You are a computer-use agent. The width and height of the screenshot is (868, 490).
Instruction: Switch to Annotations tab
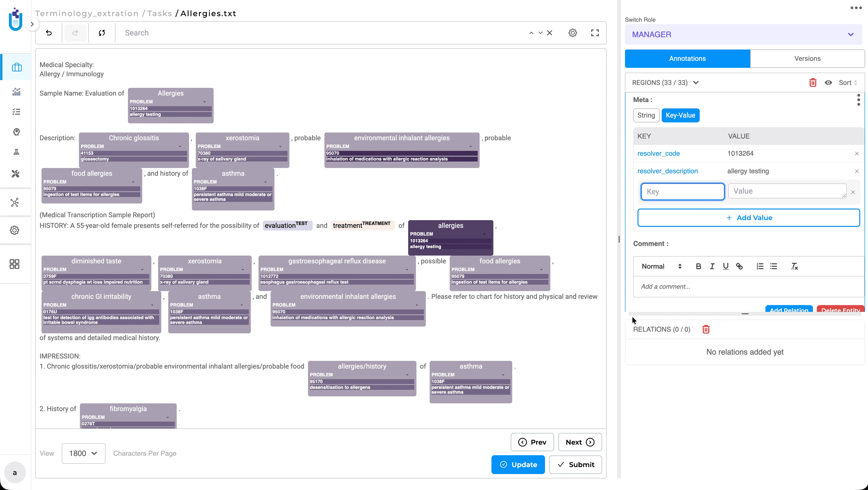(x=687, y=59)
